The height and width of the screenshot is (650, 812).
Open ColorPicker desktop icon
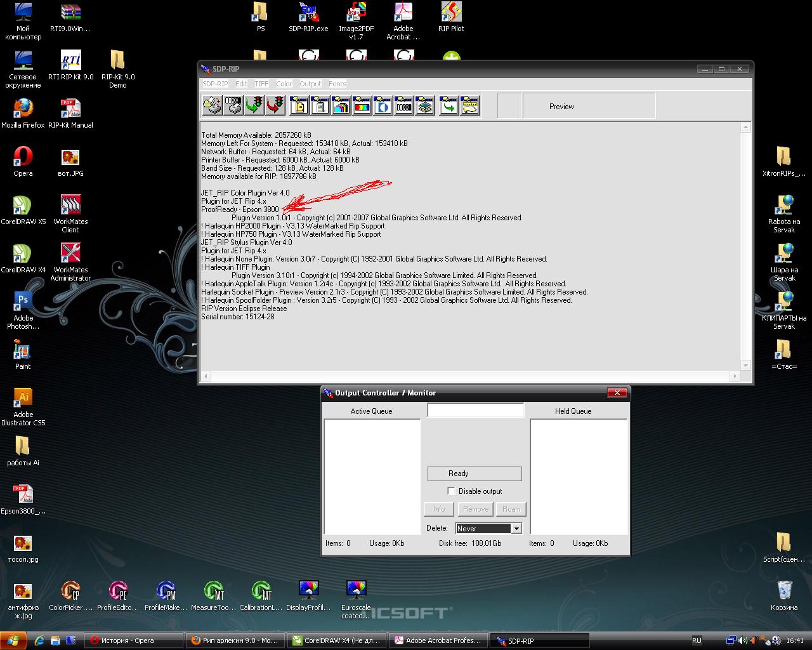click(70, 596)
